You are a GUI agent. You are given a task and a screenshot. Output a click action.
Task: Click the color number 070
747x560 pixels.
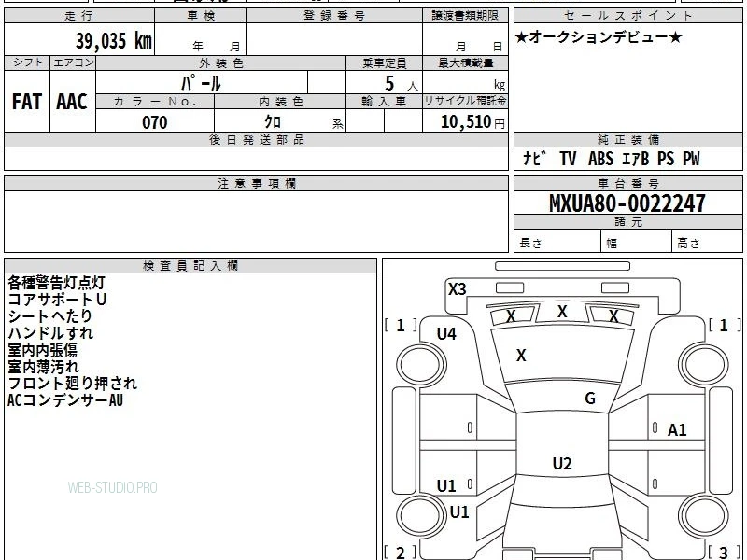(x=155, y=122)
